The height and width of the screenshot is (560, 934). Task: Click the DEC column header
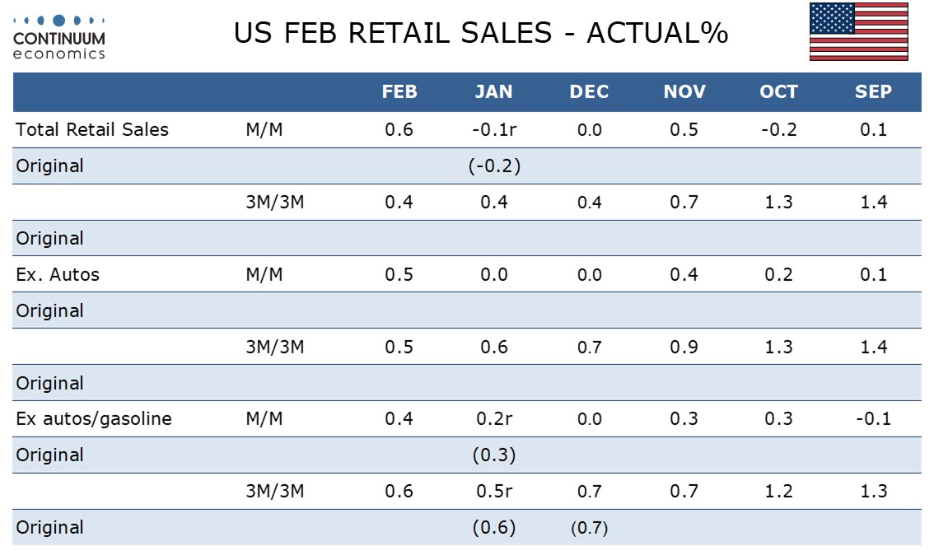tap(589, 92)
